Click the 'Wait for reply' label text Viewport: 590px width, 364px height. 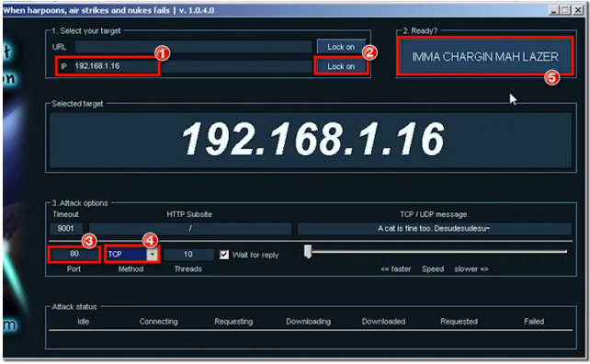(255, 256)
